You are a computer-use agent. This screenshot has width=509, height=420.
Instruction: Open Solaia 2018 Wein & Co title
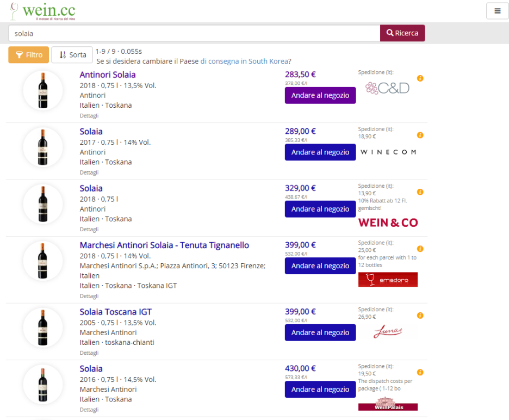tap(91, 188)
